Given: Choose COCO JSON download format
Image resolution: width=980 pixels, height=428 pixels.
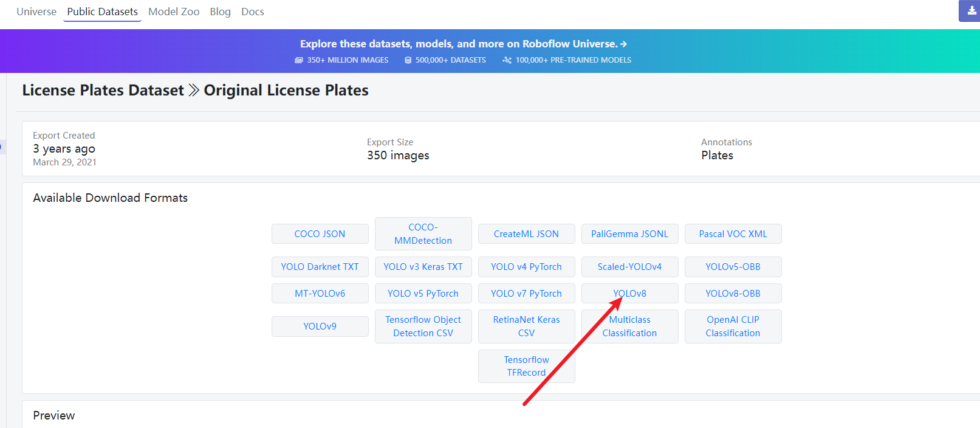Looking at the screenshot, I should tap(320, 234).
